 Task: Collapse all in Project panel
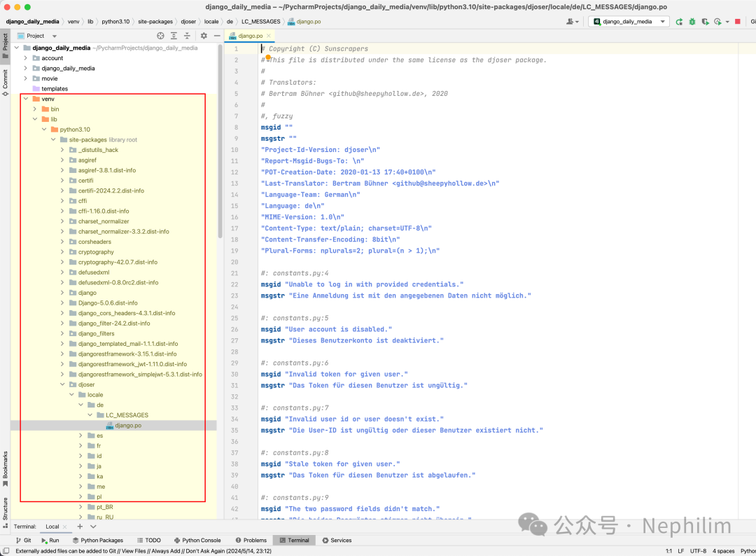pos(187,36)
